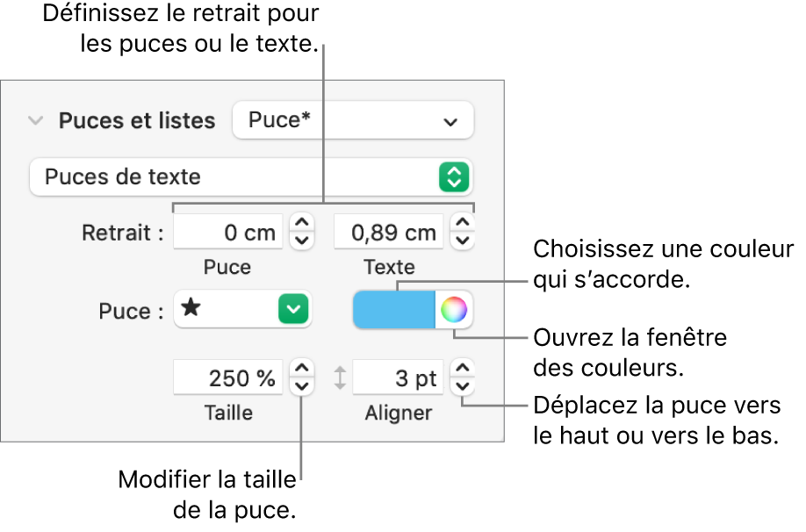Decrease the Texte indent with down arrow
Image resolution: width=806 pixels, height=532 pixels.
point(463,241)
